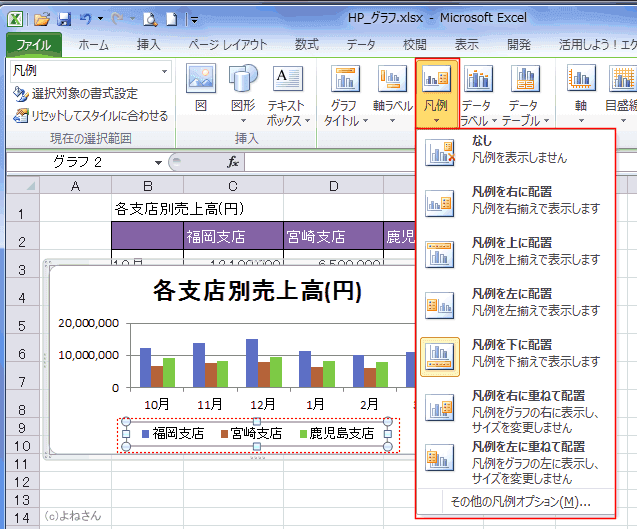Screen dimensions: 637x529
Task: Choose 凡例を下に配置 option
Action: (x=515, y=356)
